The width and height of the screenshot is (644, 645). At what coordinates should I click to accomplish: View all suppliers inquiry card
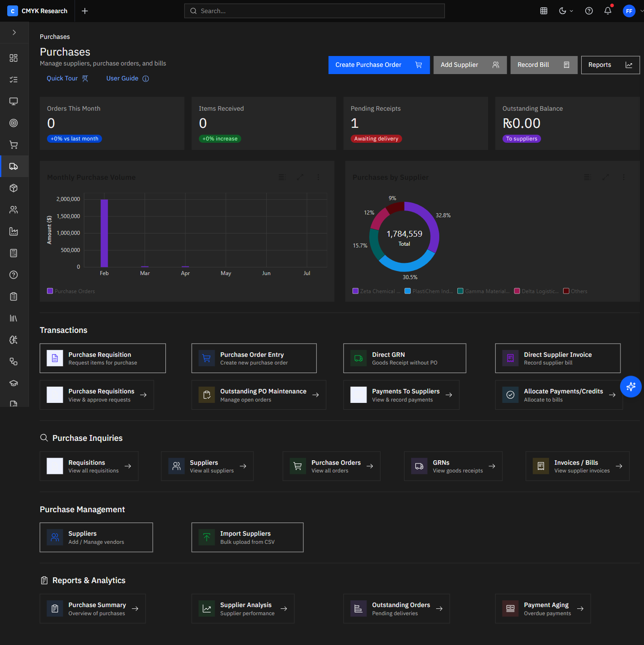tap(207, 466)
